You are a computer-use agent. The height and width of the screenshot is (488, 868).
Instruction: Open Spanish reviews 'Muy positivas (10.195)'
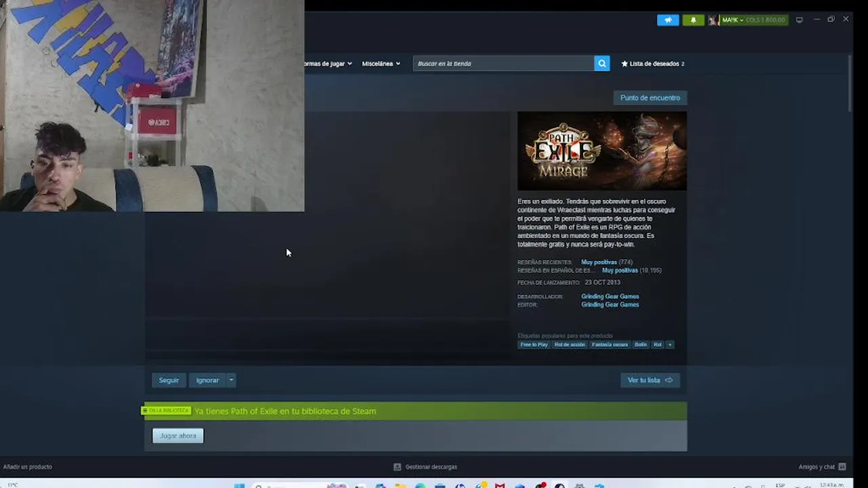tap(631, 270)
